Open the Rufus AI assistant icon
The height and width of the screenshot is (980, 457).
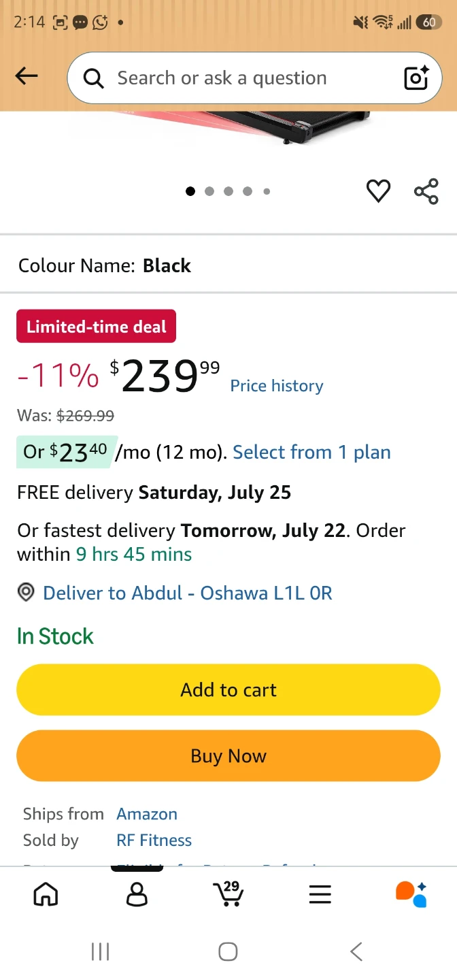pos(411,894)
